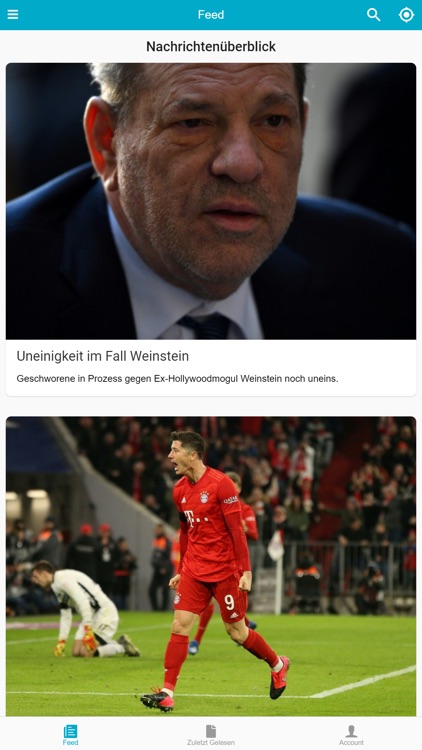The height and width of the screenshot is (750, 422).
Task: Click the number 9 on the red shorts
Action: (229, 602)
